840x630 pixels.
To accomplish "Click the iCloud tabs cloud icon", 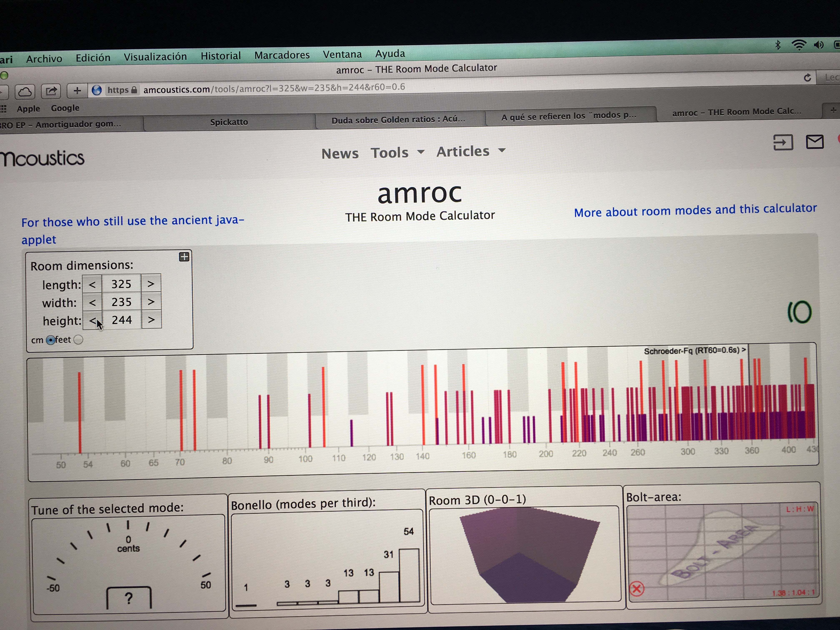I will [x=25, y=92].
